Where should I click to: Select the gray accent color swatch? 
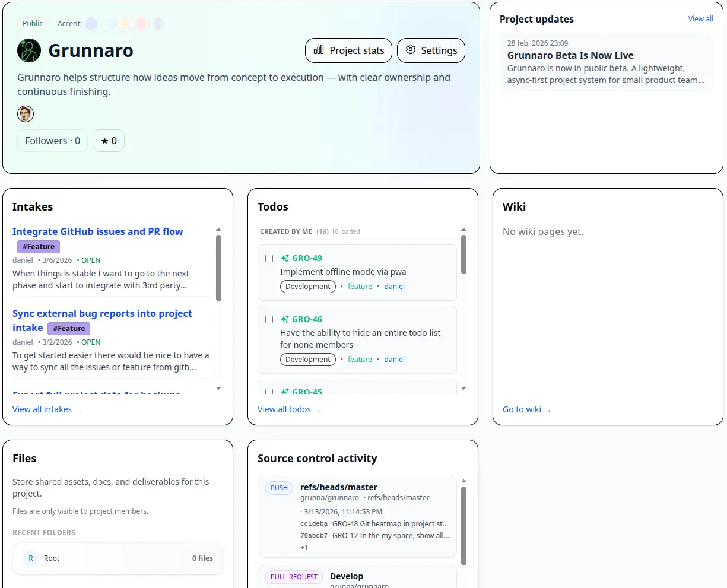click(158, 24)
